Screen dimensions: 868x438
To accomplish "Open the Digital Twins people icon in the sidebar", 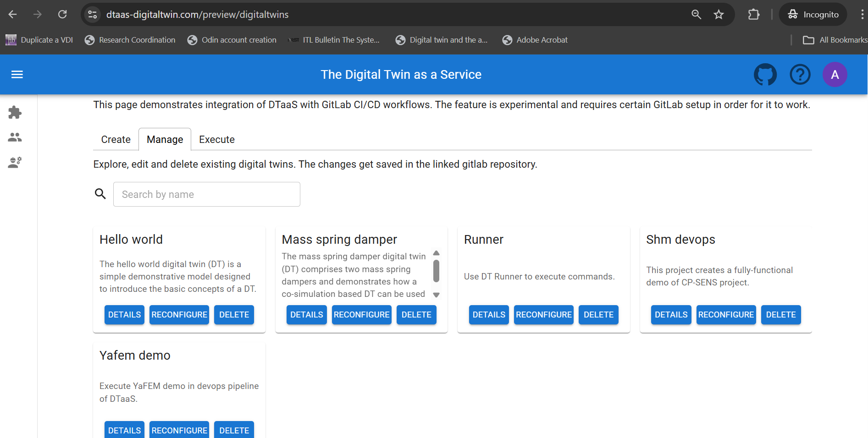I will point(15,137).
